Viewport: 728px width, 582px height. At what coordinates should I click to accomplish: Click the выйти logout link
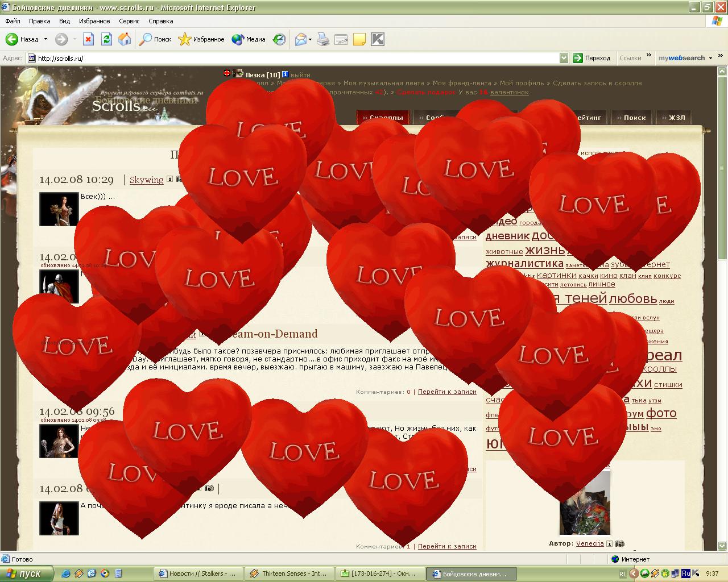(x=300, y=74)
